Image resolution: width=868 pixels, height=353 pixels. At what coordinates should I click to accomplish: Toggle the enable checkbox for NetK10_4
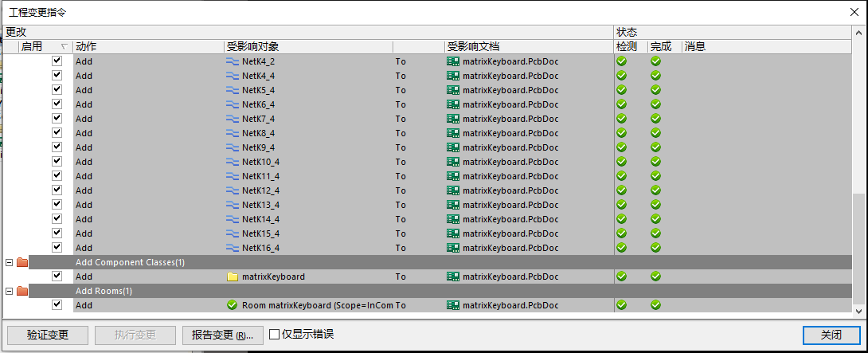[57, 162]
